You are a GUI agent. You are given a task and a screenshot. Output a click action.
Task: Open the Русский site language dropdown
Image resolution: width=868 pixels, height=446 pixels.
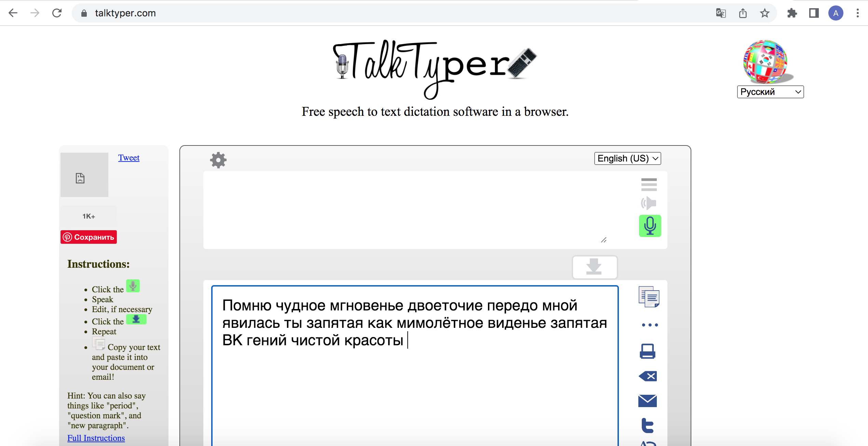click(x=770, y=92)
